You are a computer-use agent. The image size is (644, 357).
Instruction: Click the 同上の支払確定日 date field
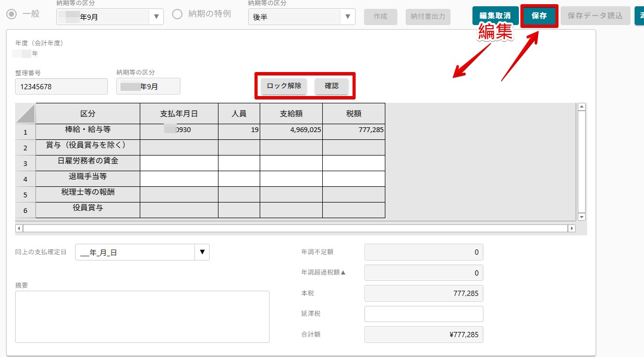[x=135, y=253]
